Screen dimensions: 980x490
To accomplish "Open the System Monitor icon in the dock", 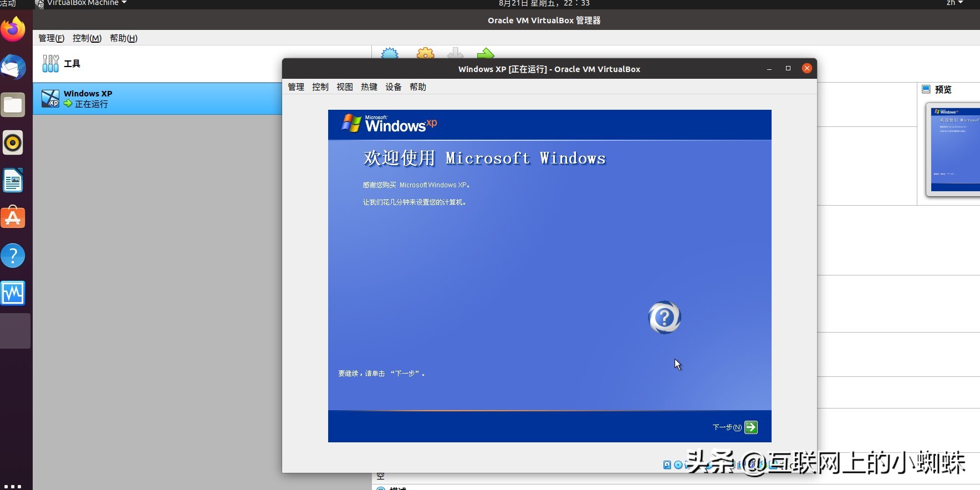I will [13, 293].
